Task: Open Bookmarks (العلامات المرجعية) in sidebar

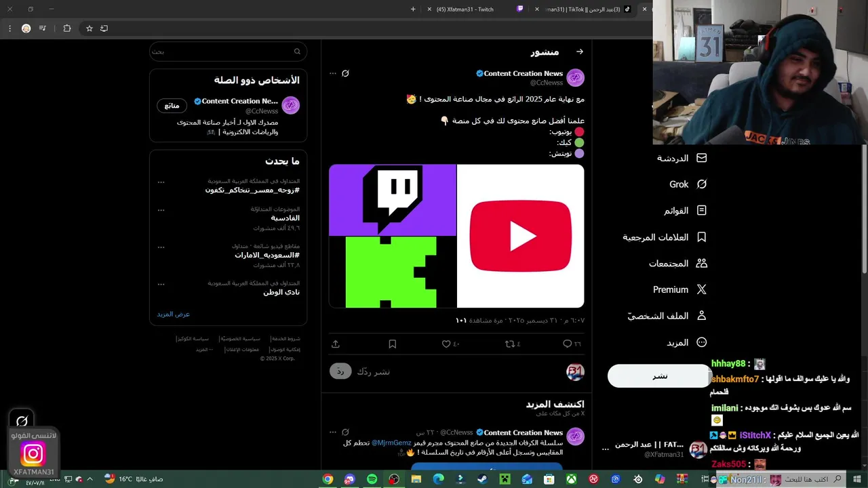Action: (665, 237)
